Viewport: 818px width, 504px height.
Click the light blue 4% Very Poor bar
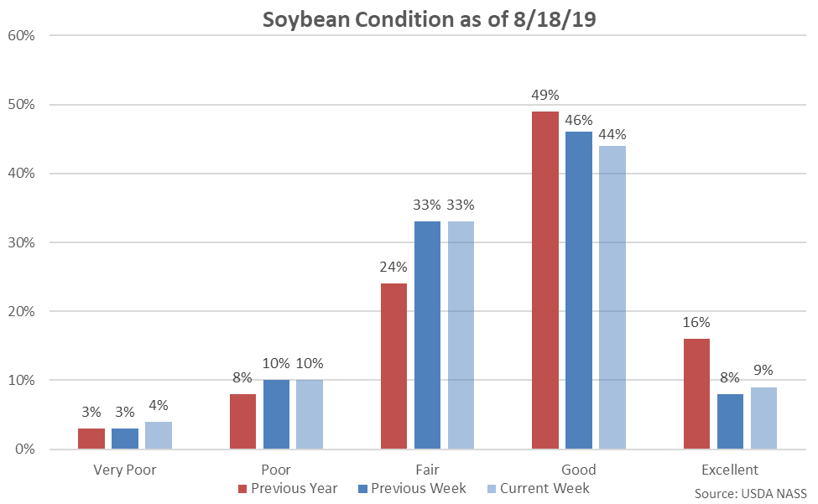click(158, 435)
